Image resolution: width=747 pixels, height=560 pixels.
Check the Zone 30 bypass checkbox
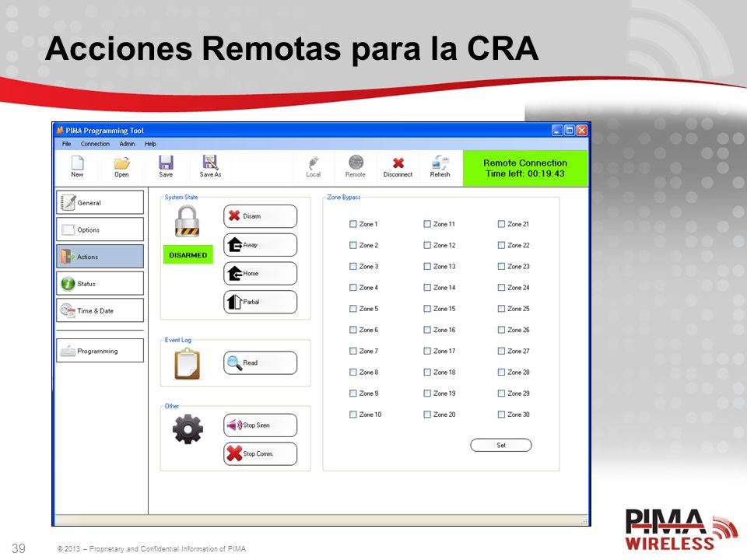pos(501,415)
